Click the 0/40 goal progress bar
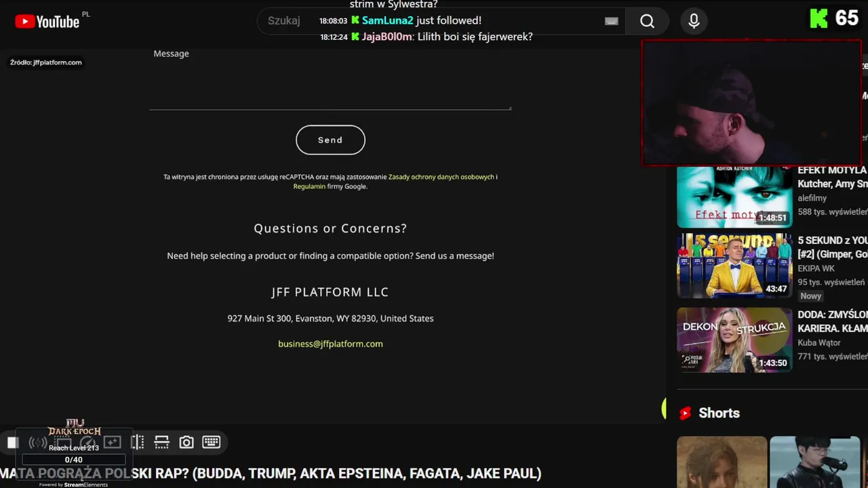The image size is (868, 488). pyautogui.click(x=73, y=460)
